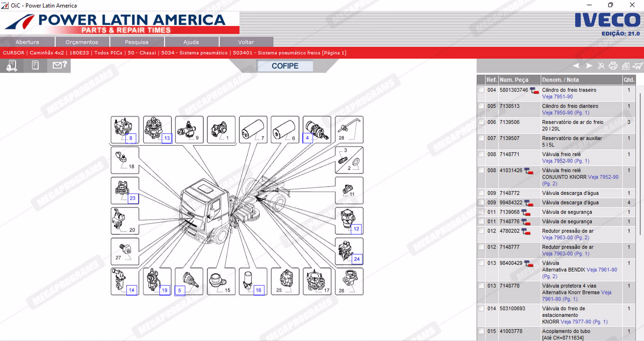Viewport: 644px width, 341px height.
Task: Select callout 12 in the brake diagram
Action: click(356, 229)
